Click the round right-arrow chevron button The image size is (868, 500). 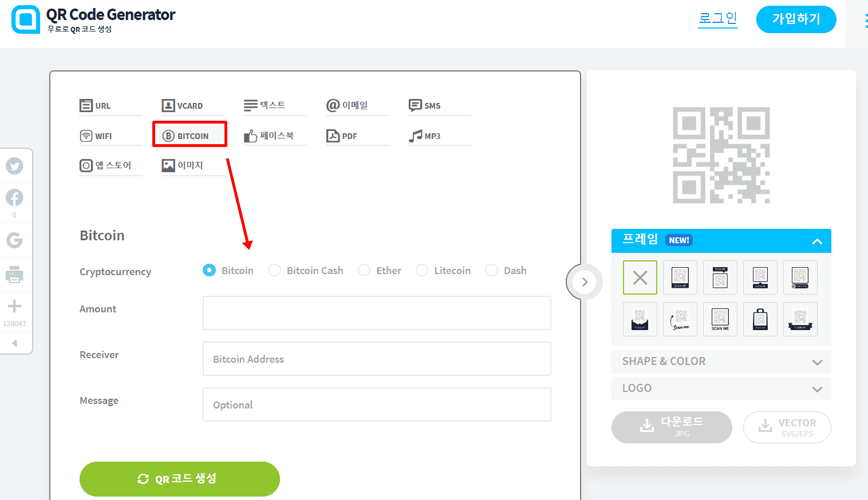pos(584,282)
